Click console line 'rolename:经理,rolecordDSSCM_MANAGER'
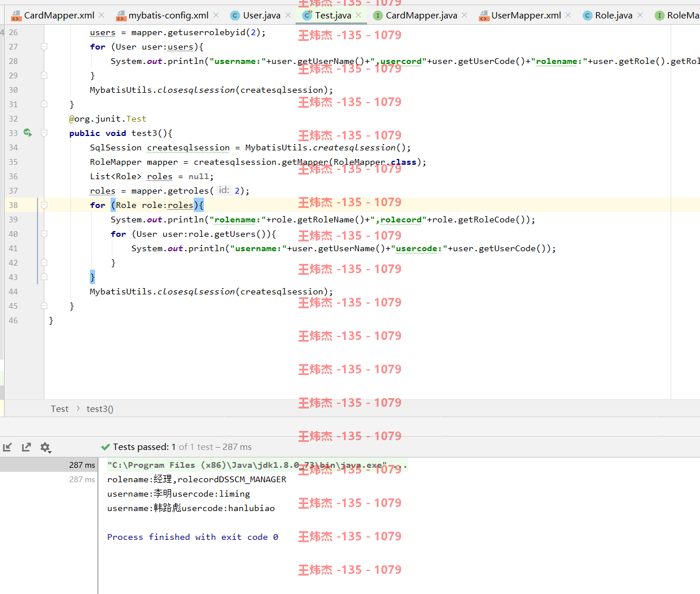Image resolution: width=700 pixels, height=594 pixels. click(196, 479)
